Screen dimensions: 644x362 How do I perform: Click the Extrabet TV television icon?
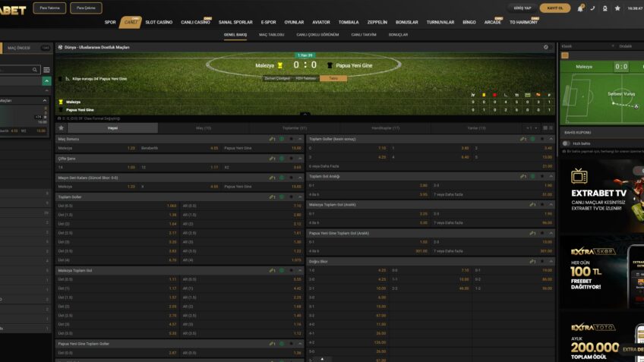click(579, 177)
